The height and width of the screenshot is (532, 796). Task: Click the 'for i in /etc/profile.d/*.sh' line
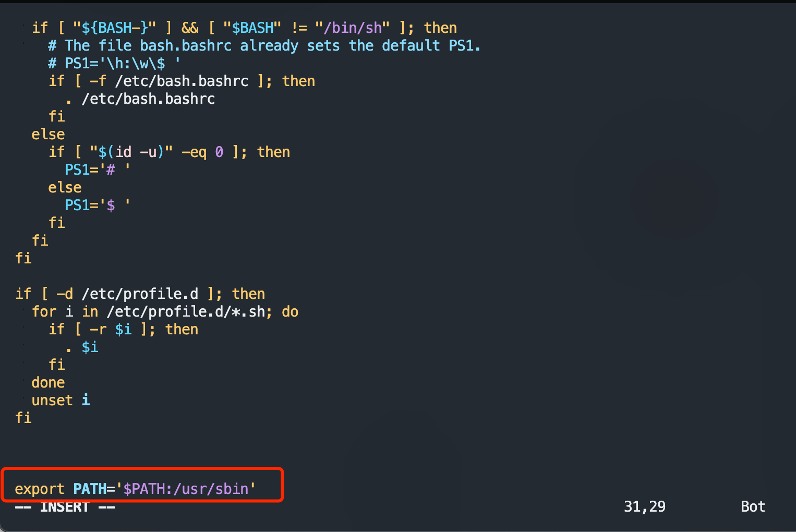pyautogui.click(x=165, y=312)
